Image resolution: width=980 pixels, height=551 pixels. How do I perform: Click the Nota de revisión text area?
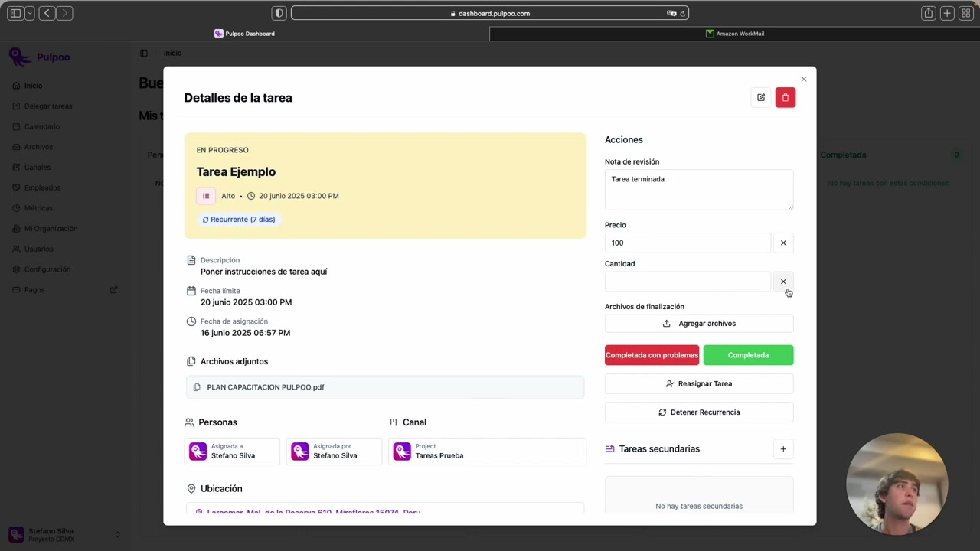pyautogui.click(x=699, y=190)
